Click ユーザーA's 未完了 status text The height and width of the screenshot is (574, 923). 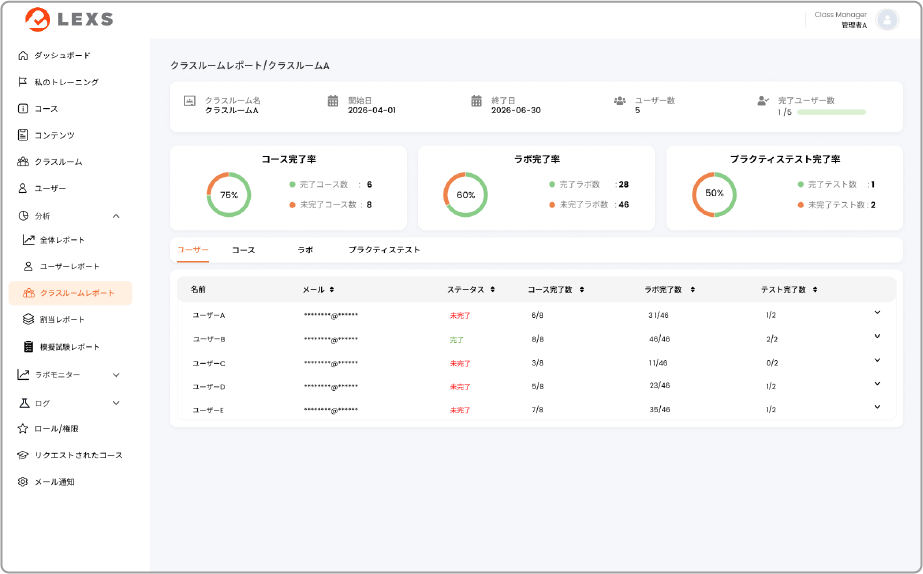pos(460,316)
